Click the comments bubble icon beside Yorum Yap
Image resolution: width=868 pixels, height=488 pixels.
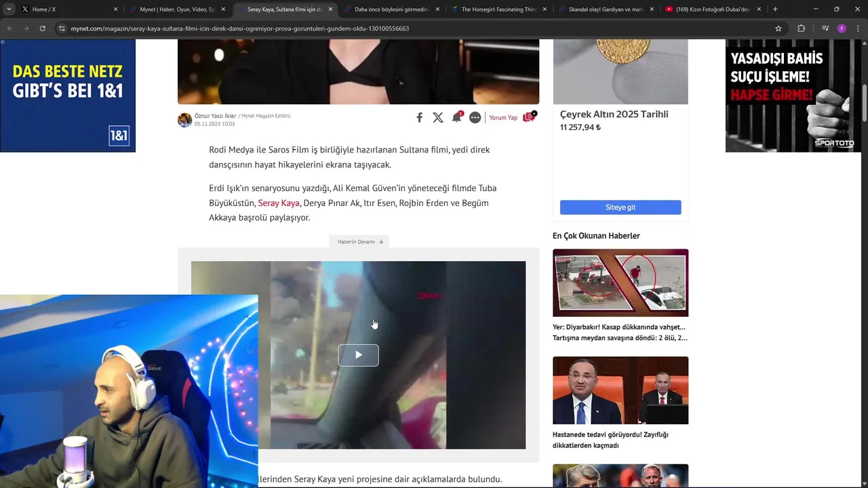point(529,117)
